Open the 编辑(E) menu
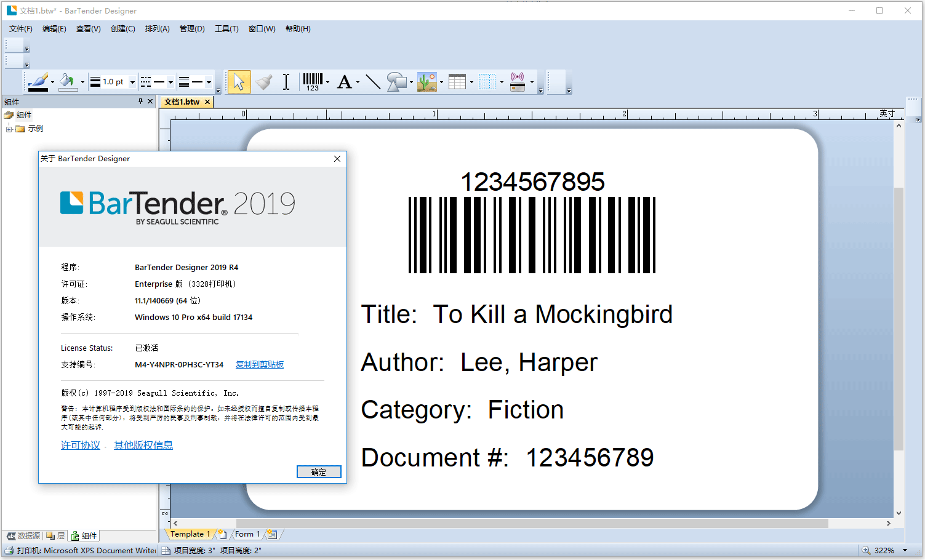 pyautogui.click(x=54, y=29)
